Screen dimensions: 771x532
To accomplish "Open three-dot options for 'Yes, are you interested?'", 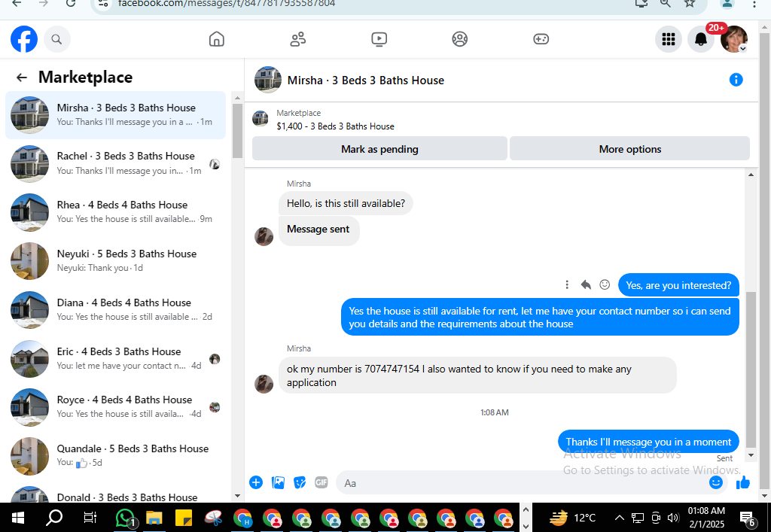I will click(567, 284).
